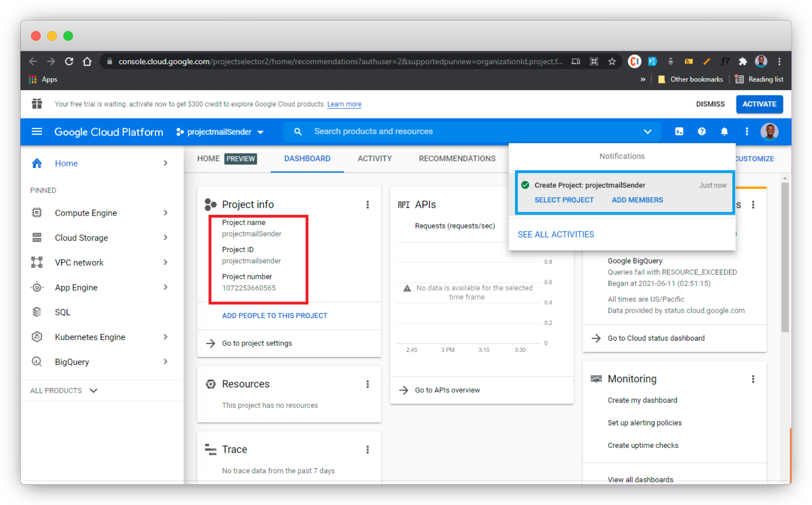
Task: Click Learn more link in banner
Action: [344, 104]
